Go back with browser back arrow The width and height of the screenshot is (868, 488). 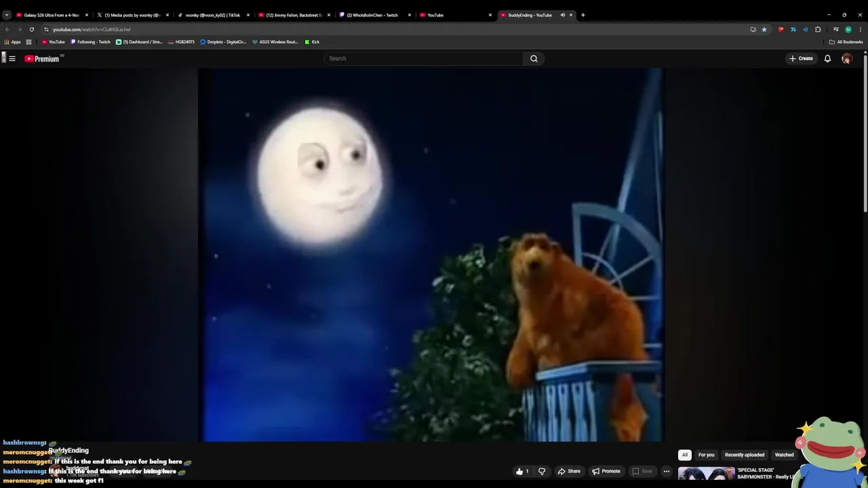[7, 29]
